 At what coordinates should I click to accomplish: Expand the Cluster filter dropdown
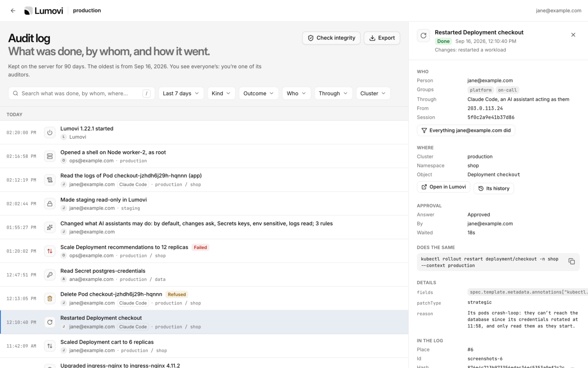coord(373,93)
